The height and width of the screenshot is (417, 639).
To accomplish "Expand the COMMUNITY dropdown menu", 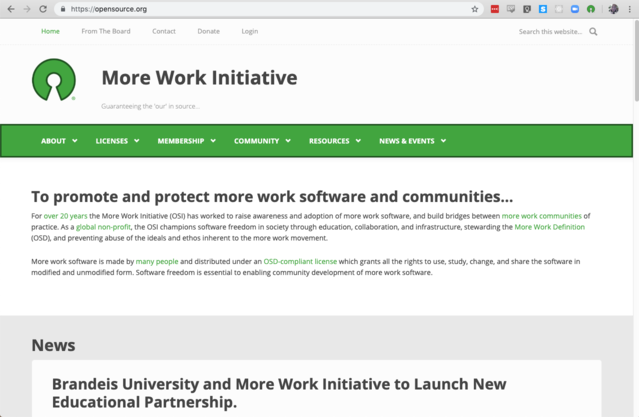I will point(262,141).
